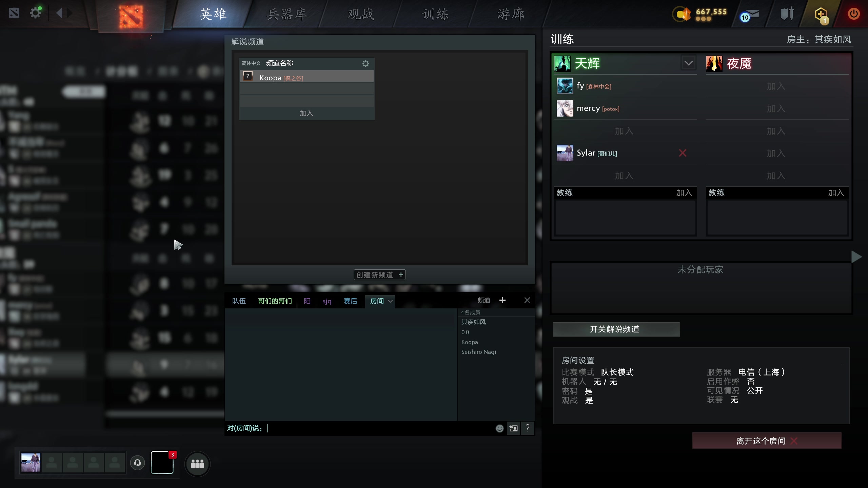Select 其疾如风 in member list
Image resolution: width=868 pixels, height=488 pixels.
pyautogui.click(x=473, y=322)
